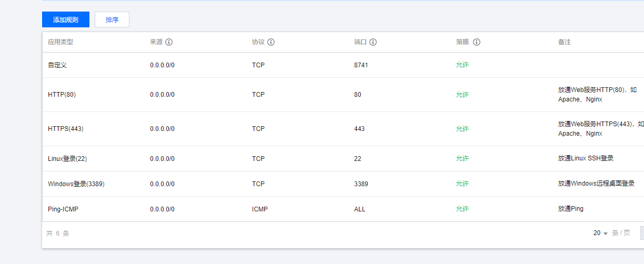Click 允许 policy on the ICMP row
The width and height of the screenshot is (644, 264).
pos(462,209)
